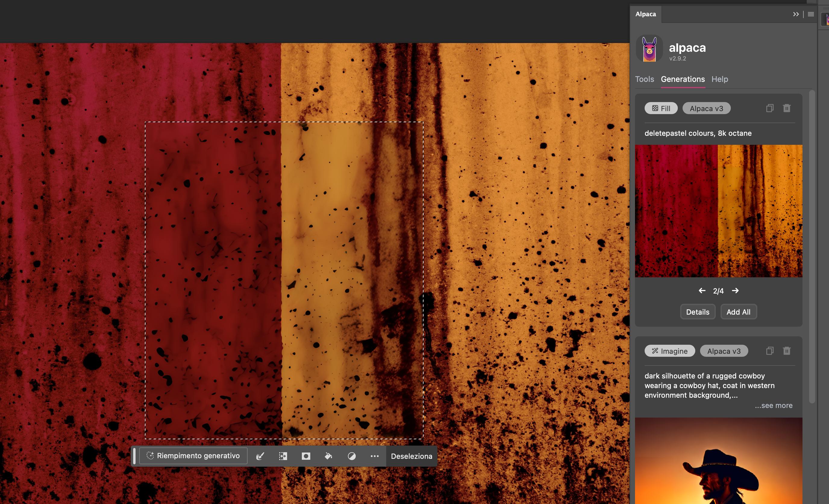The image size is (829, 504).
Task: Create mask from selection icon
Action: pyautogui.click(x=306, y=456)
